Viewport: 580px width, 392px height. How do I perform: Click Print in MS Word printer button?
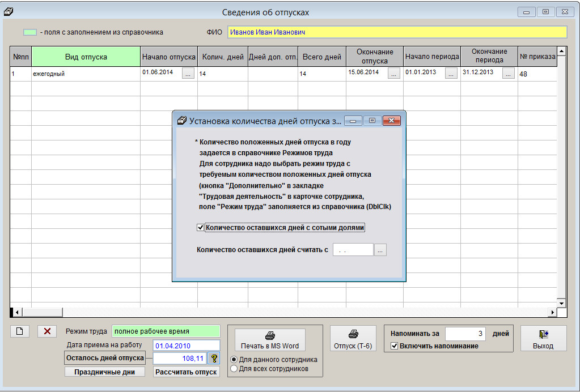(x=270, y=340)
